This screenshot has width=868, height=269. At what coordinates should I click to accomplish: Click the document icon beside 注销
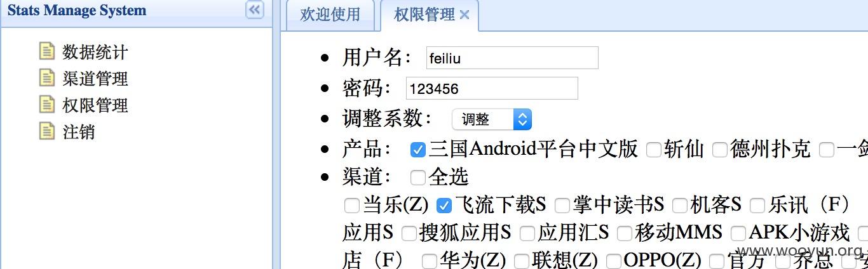47,131
